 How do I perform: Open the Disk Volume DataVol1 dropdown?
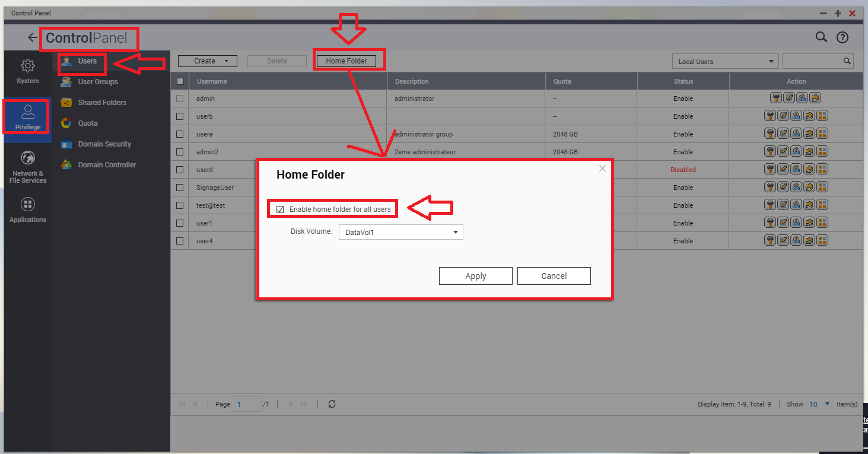point(400,232)
